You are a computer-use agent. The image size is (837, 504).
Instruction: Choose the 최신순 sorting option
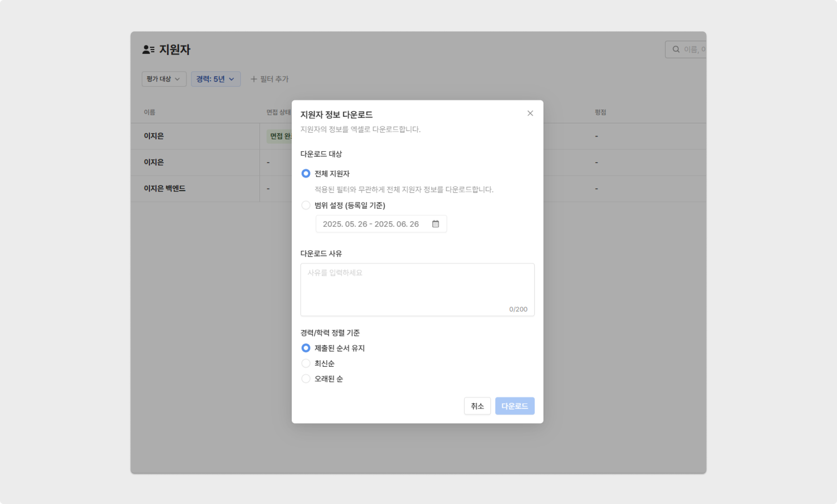(x=306, y=363)
